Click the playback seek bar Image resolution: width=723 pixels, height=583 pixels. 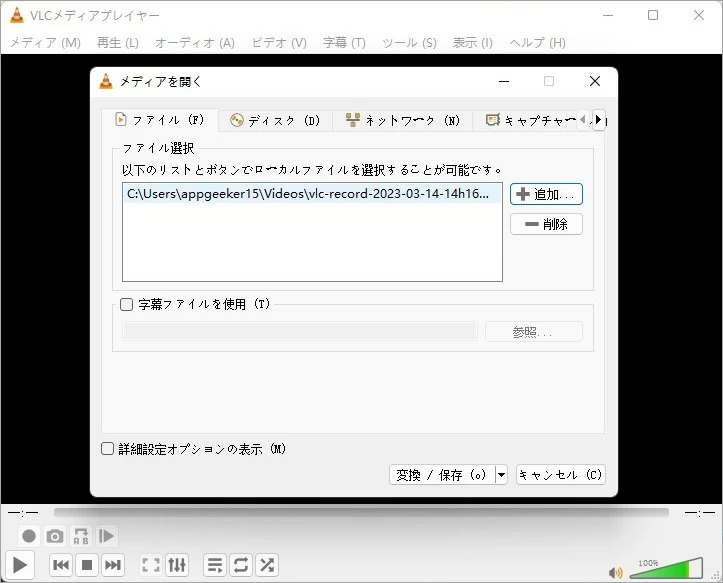pos(361,512)
